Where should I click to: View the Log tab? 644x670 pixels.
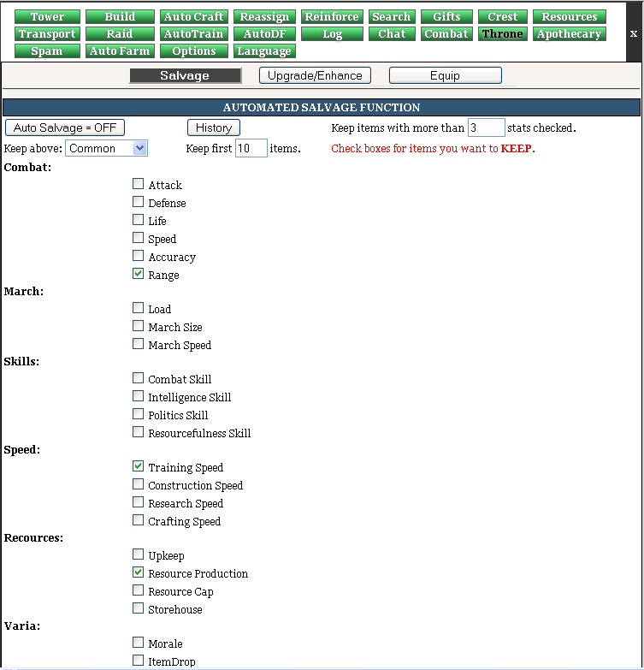click(x=332, y=33)
